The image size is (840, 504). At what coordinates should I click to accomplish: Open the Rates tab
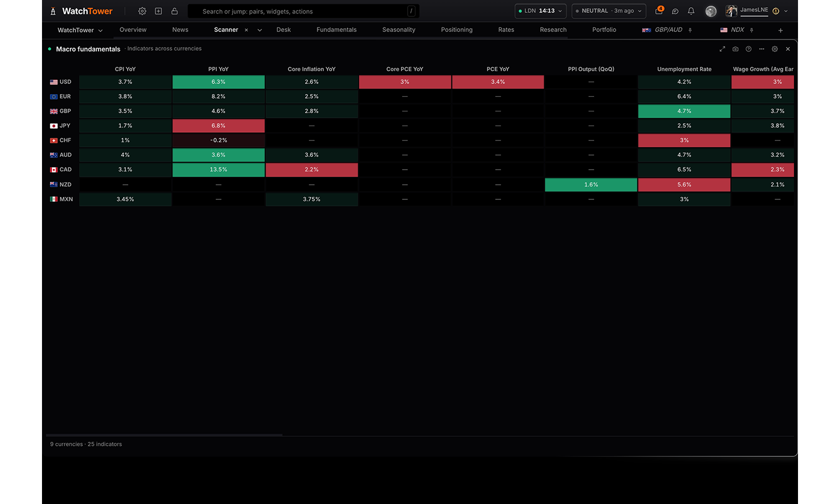[506, 30]
